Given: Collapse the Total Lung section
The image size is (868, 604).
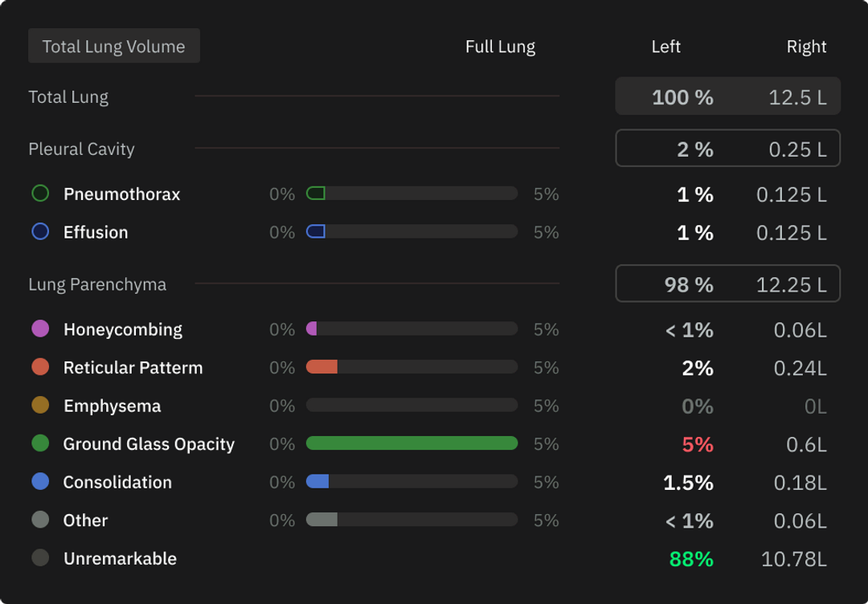Looking at the screenshot, I should pyautogui.click(x=68, y=96).
